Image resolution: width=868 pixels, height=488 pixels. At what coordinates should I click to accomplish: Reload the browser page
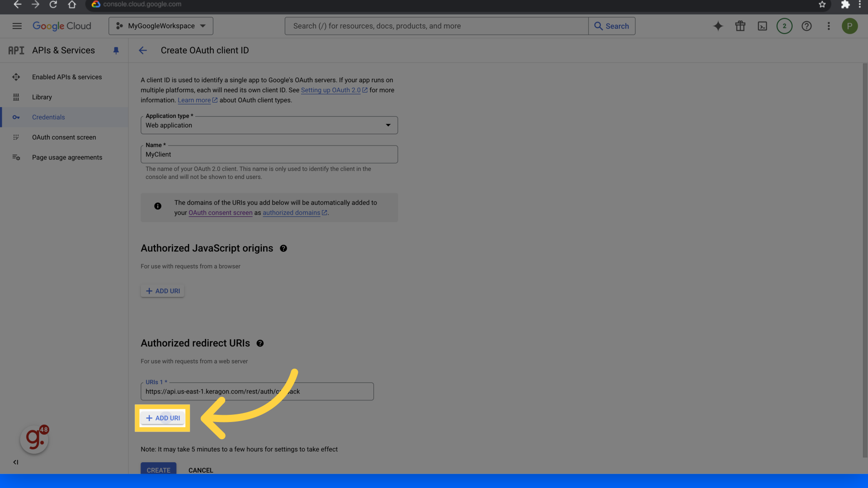pos(53,5)
